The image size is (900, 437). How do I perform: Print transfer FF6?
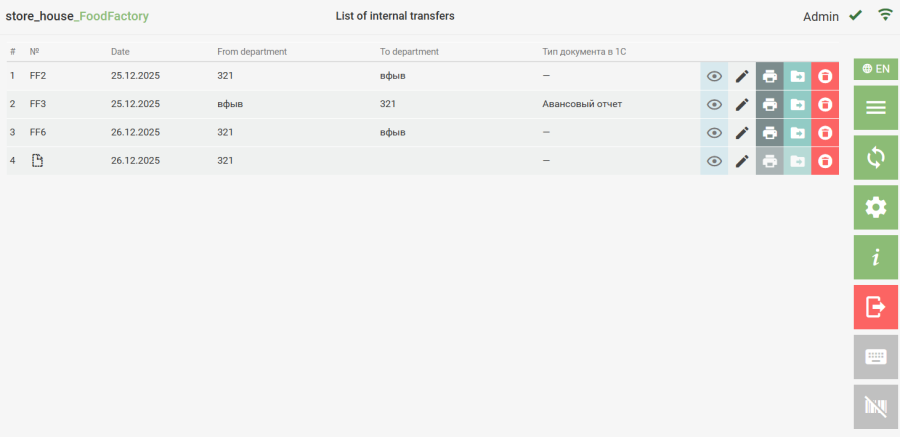(x=770, y=132)
